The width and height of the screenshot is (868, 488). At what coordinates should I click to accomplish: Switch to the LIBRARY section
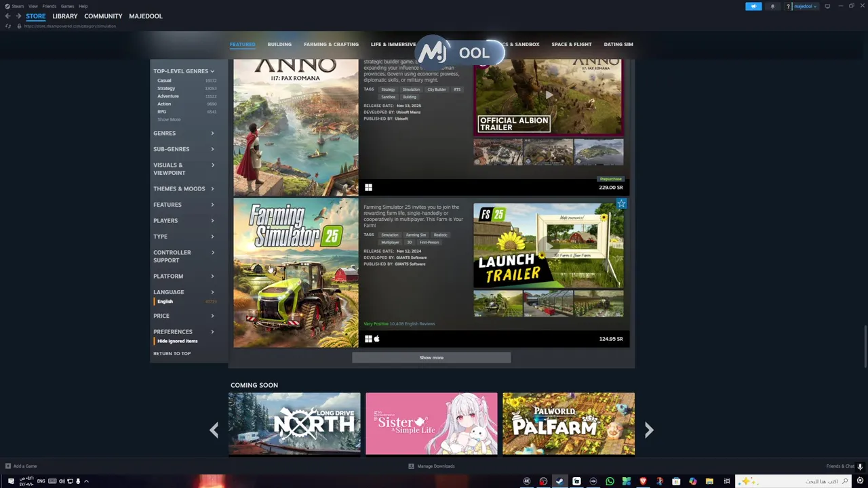(x=65, y=16)
